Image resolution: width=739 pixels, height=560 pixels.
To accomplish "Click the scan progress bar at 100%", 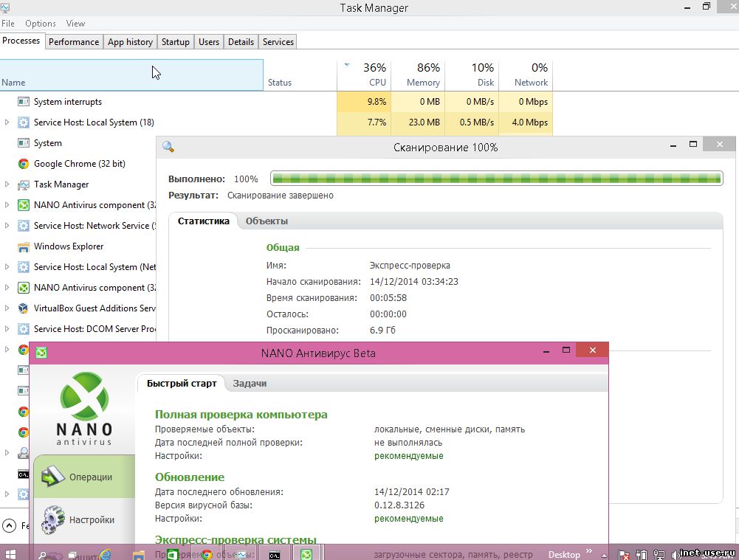I will [497, 179].
